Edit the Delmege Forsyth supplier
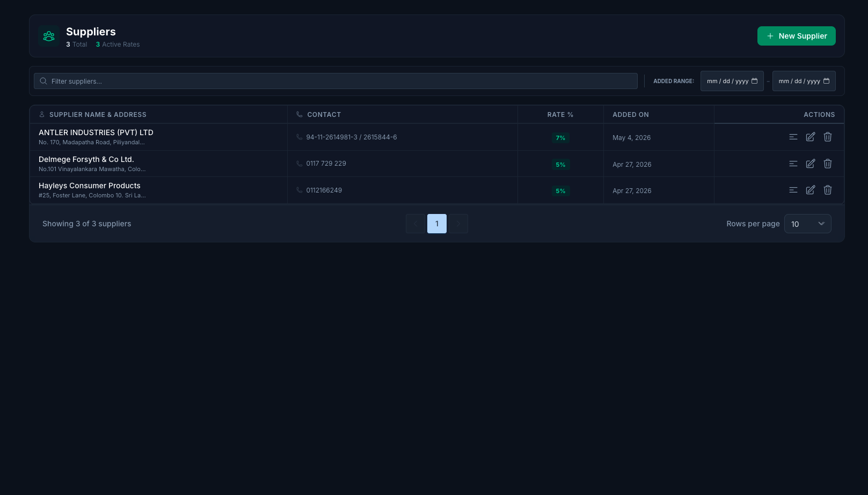 810,164
